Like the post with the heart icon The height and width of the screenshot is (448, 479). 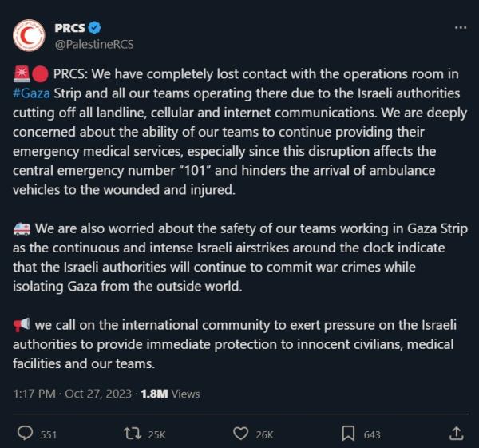pos(240,434)
